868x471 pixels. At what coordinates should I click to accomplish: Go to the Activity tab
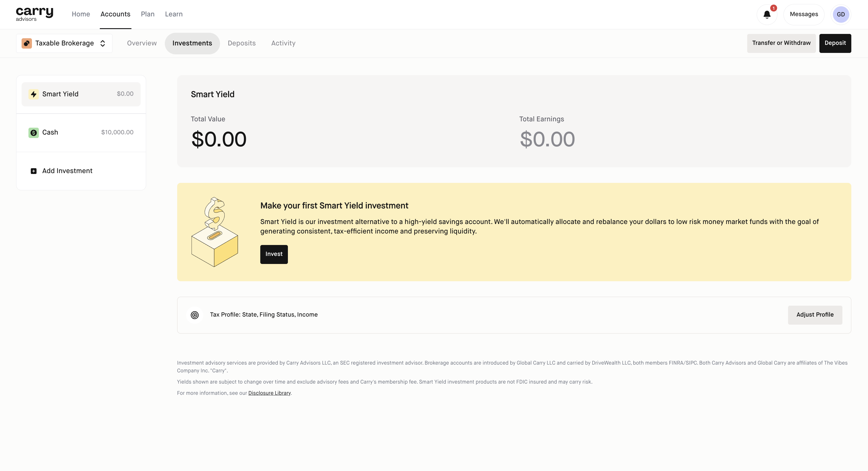(x=283, y=43)
